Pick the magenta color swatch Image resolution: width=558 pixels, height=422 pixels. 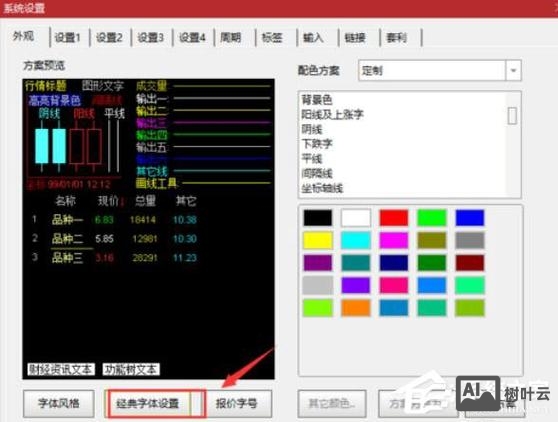[x=394, y=241]
